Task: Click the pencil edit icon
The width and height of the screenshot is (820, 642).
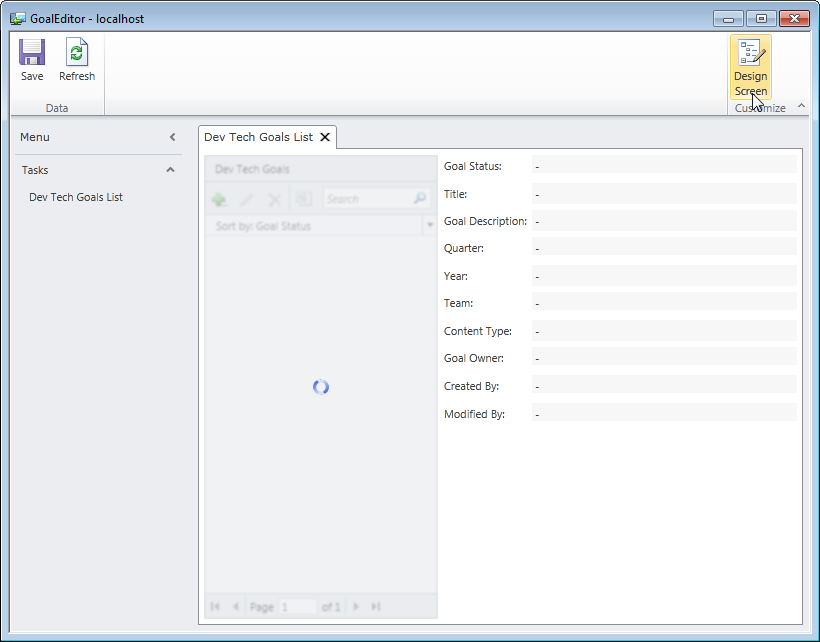Action: (x=247, y=199)
